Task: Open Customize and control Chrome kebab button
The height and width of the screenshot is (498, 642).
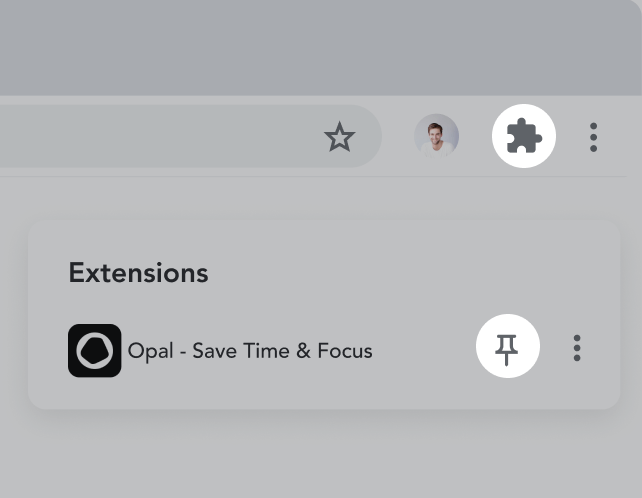Action: tap(594, 137)
